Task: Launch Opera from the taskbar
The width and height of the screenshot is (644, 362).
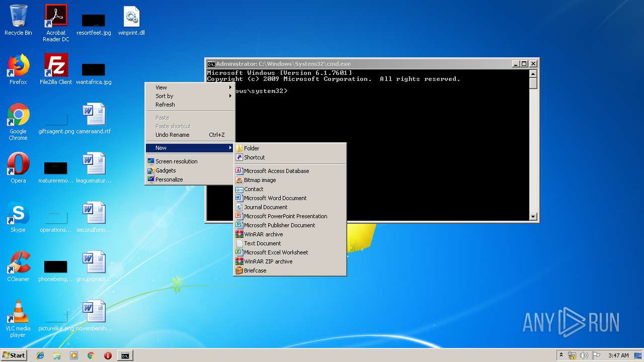Action: click(108, 355)
